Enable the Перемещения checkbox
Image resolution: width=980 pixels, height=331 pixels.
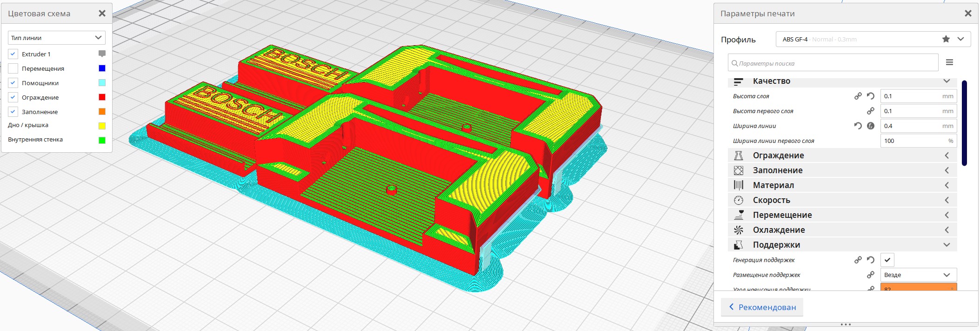click(13, 68)
